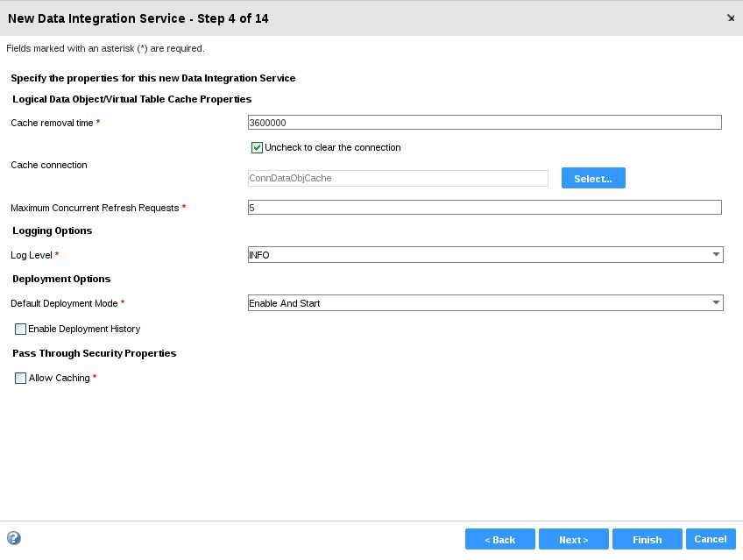Click Logical Data Object/Virtual Table Cache heading

[131, 99]
